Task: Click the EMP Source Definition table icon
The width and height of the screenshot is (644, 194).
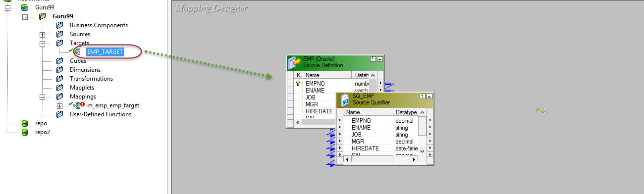Action: point(295,62)
